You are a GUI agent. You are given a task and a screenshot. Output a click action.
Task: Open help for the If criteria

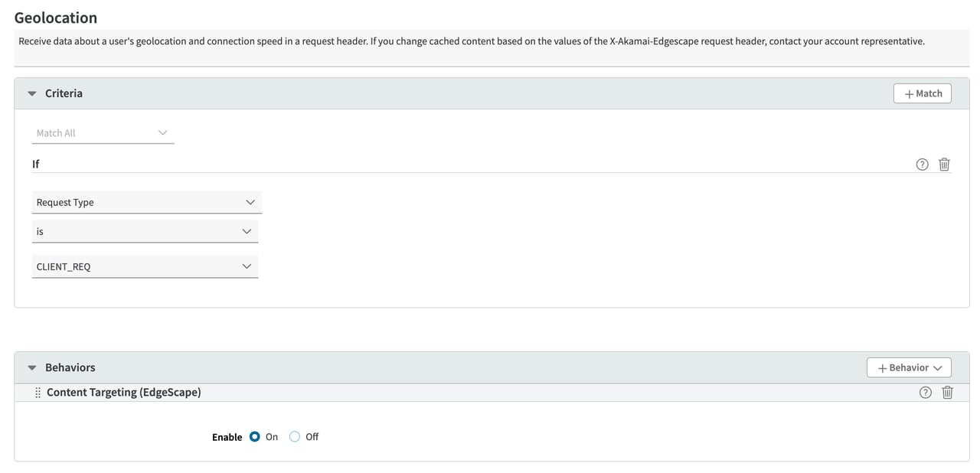point(922,165)
